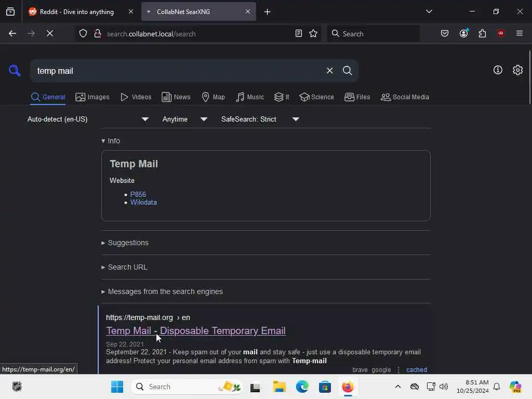Viewport: 532px width, 399px height.
Task: Toggle Reader View icon
Action: point(298,33)
